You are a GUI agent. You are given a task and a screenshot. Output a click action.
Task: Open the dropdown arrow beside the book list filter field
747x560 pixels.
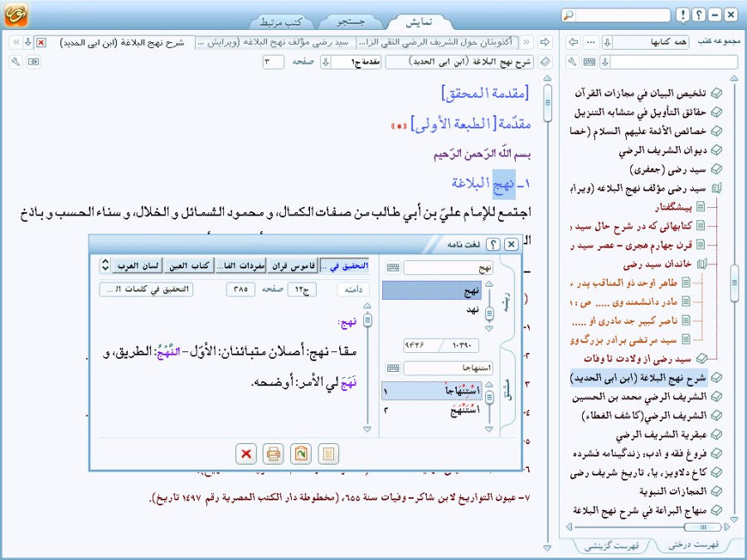pyautogui.click(x=605, y=62)
